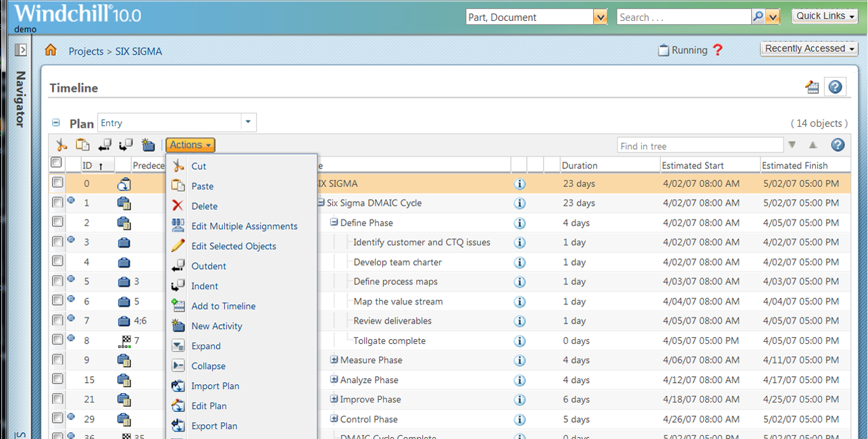The height and width of the screenshot is (439, 868).
Task: Select the Improve Phase row name
Action: click(x=370, y=399)
